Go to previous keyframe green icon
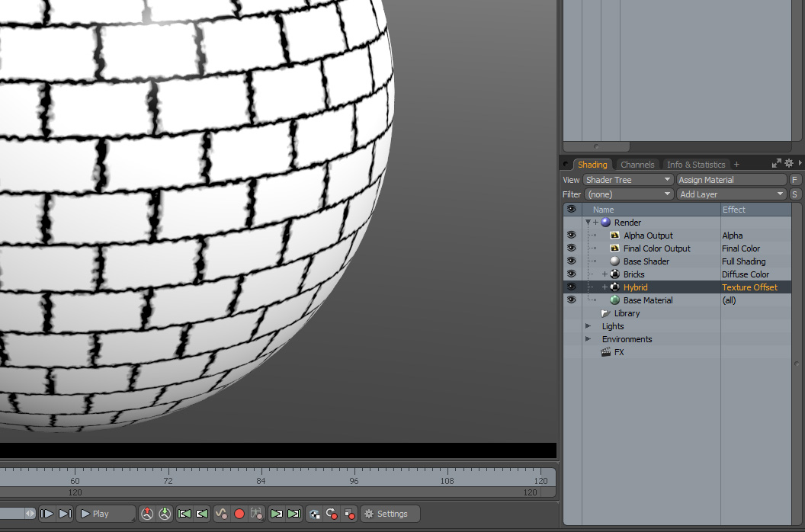 [202, 514]
